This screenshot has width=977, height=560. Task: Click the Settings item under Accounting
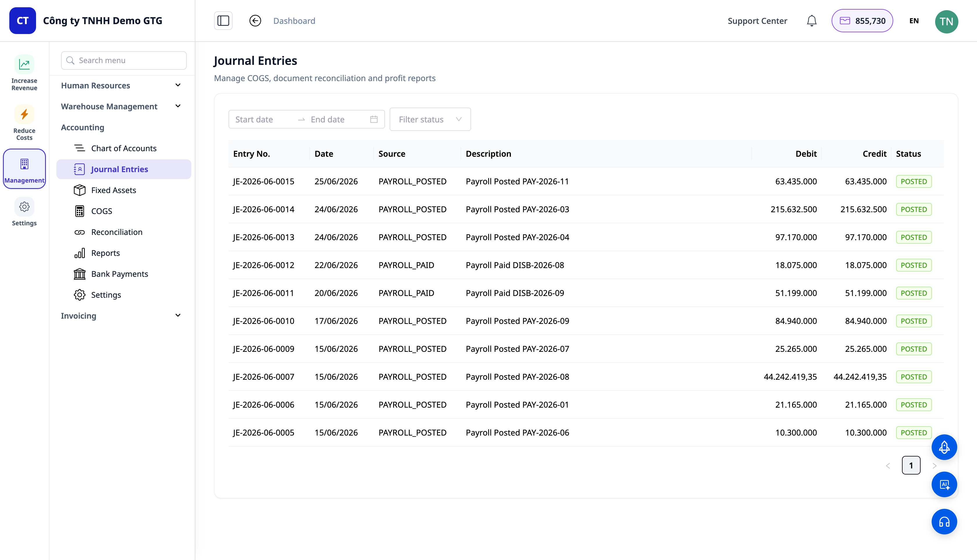click(x=124, y=295)
